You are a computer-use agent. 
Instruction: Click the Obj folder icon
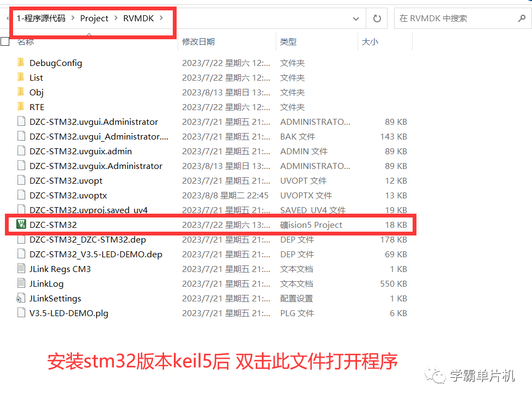21,92
